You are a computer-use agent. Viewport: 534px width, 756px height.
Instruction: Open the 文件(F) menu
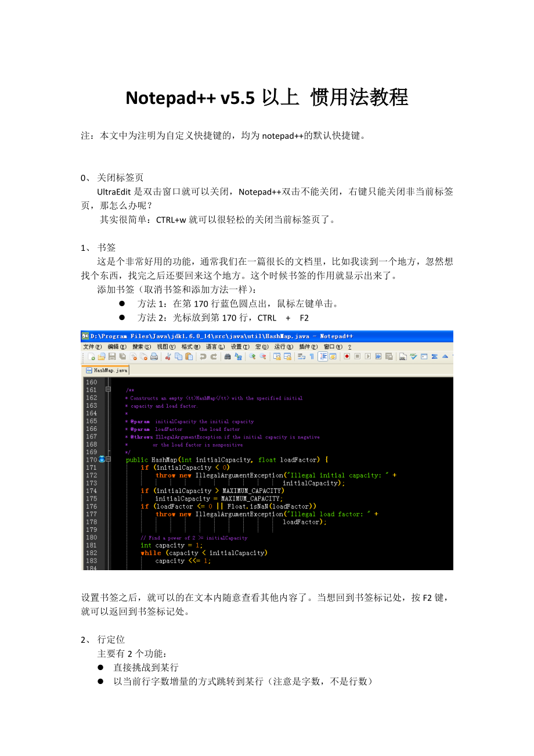(x=93, y=347)
